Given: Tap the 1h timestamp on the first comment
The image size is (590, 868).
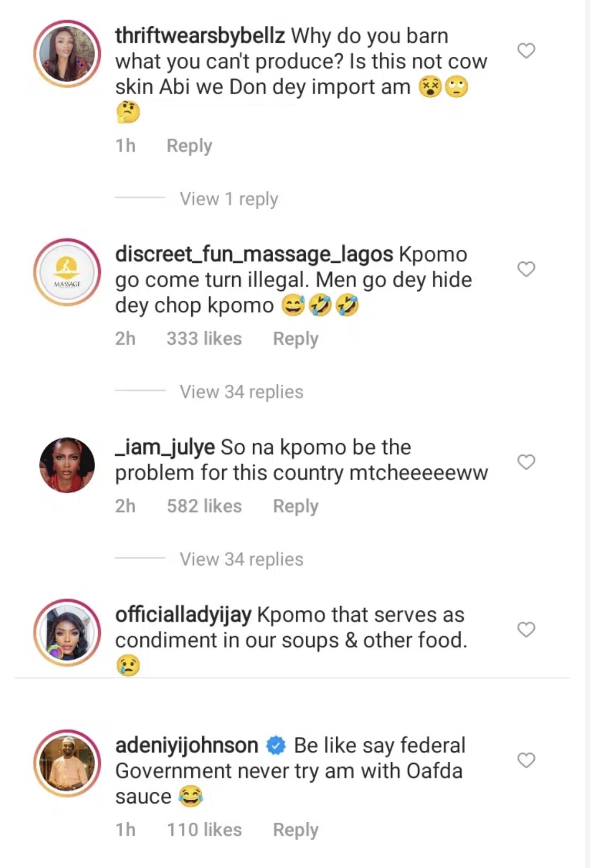Looking at the screenshot, I should pyautogui.click(x=126, y=146).
